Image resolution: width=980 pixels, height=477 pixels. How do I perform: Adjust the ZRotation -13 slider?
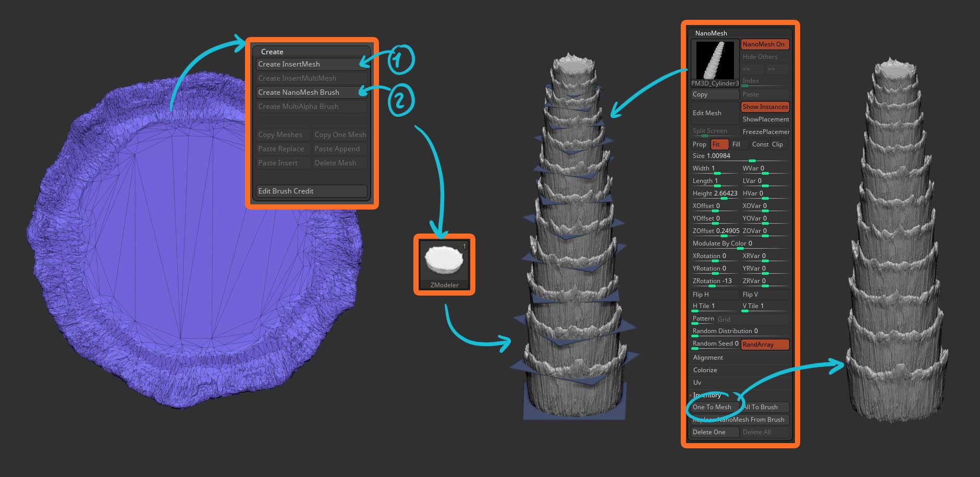tap(715, 282)
